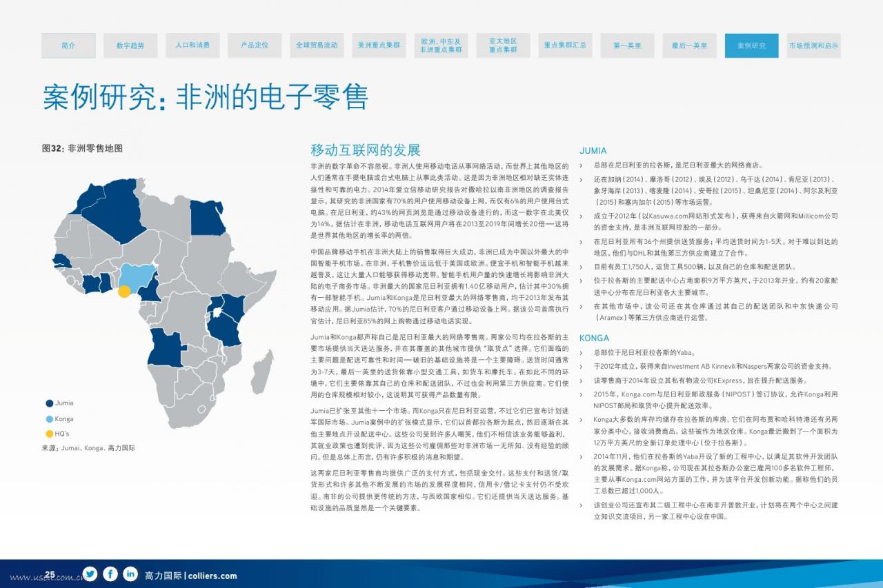Click the page title 案例研究: 非洲的电子零售

click(x=206, y=97)
